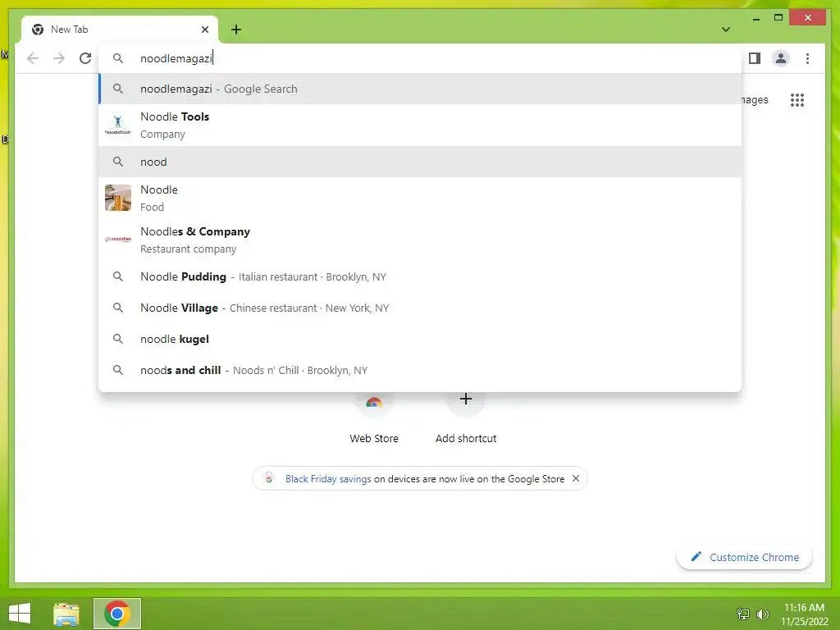Image resolution: width=840 pixels, height=630 pixels.
Task: Click the Customize Chrome button
Action: [x=745, y=557]
